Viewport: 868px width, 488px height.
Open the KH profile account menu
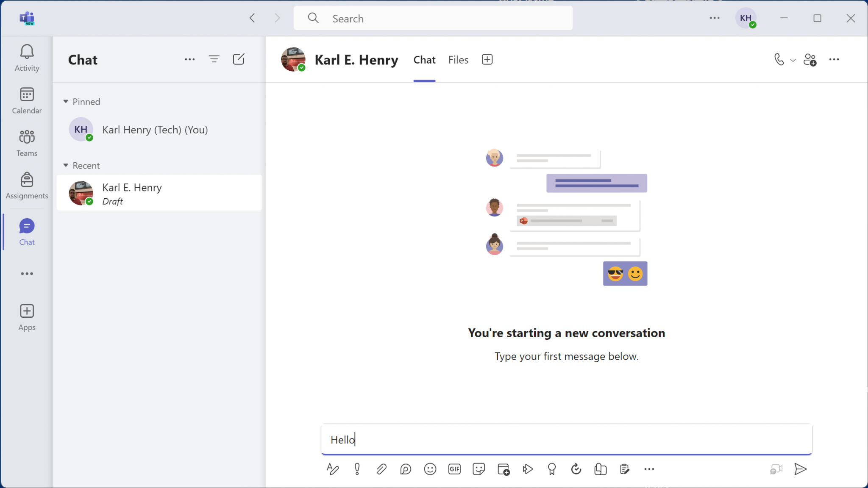(x=746, y=18)
